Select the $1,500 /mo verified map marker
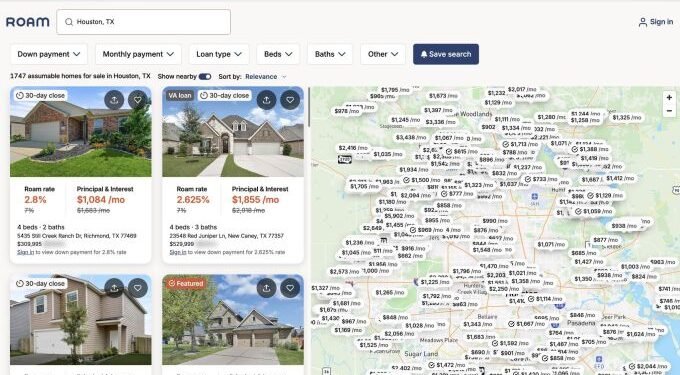 point(422,180)
